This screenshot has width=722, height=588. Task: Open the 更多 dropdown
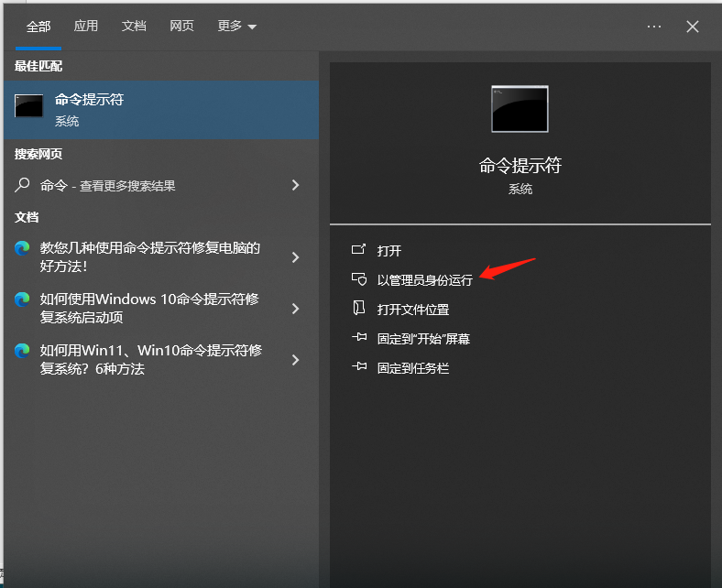(x=236, y=27)
